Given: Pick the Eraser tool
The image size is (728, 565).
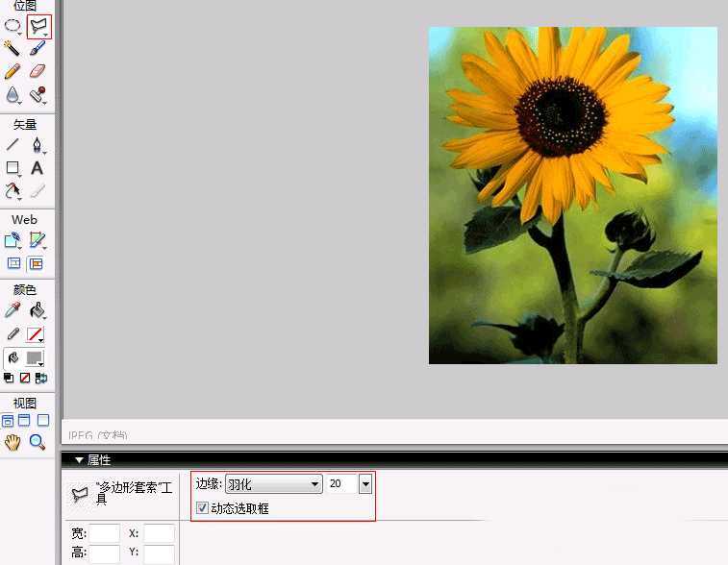Looking at the screenshot, I should coord(38,71).
